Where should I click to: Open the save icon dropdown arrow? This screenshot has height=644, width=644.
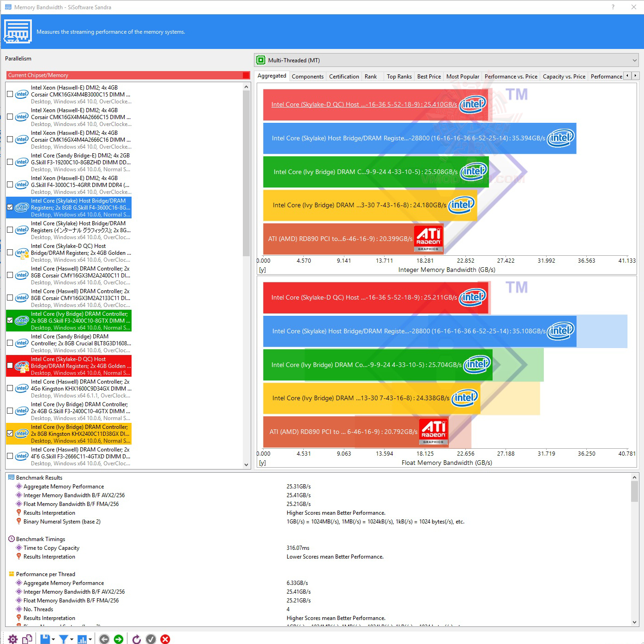pos(53,639)
